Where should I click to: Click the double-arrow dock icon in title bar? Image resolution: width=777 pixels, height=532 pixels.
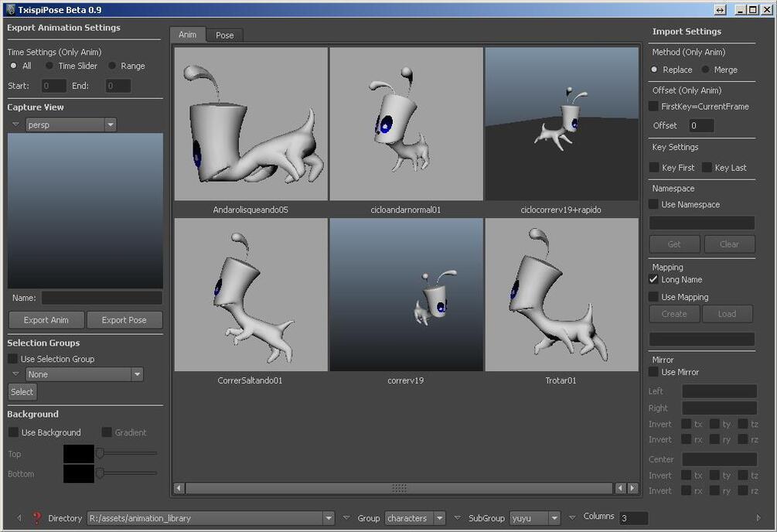point(720,10)
